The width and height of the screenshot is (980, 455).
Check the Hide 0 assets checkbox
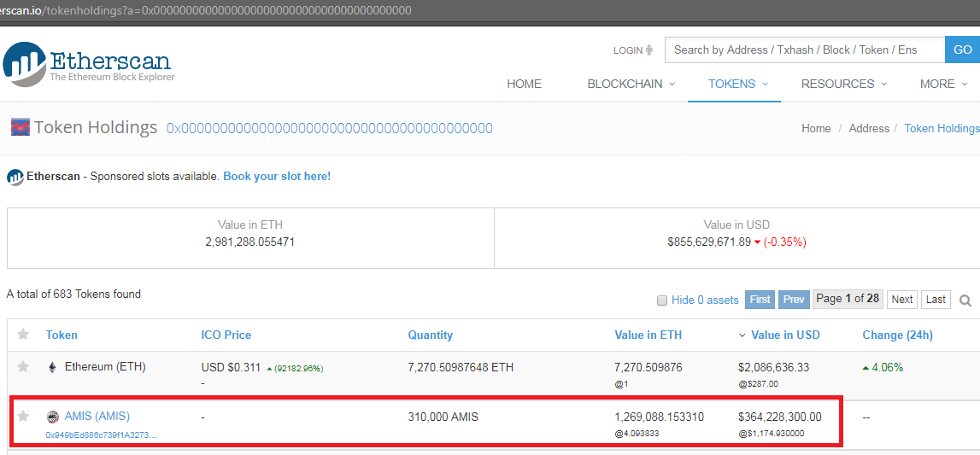tap(662, 300)
